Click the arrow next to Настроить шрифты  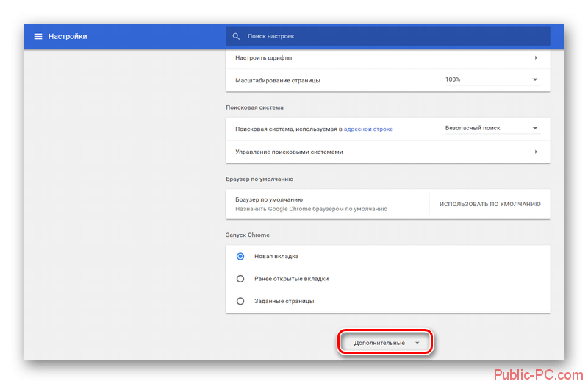coord(536,58)
